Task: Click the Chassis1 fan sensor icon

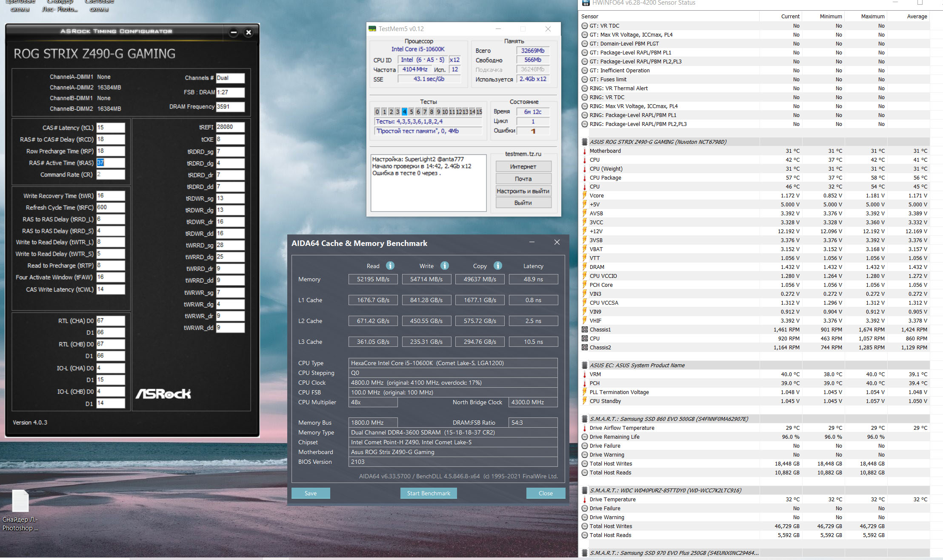Action: coord(585,329)
